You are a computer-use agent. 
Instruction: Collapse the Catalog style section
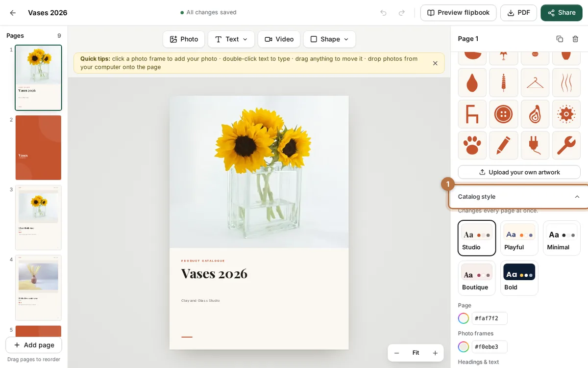(x=519, y=197)
